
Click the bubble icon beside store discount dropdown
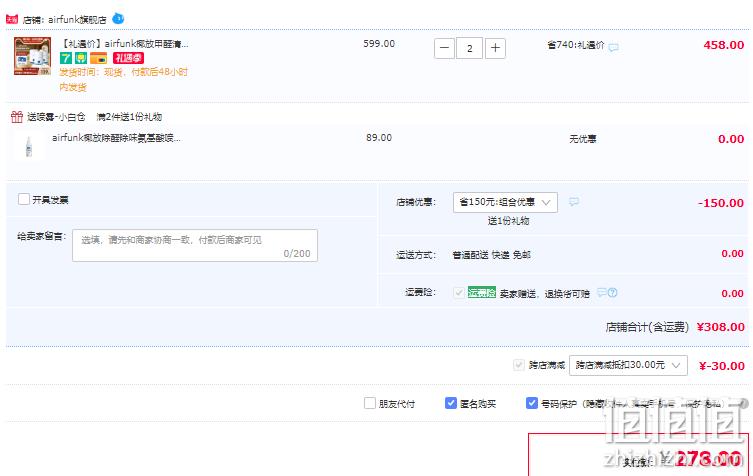point(574,202)
